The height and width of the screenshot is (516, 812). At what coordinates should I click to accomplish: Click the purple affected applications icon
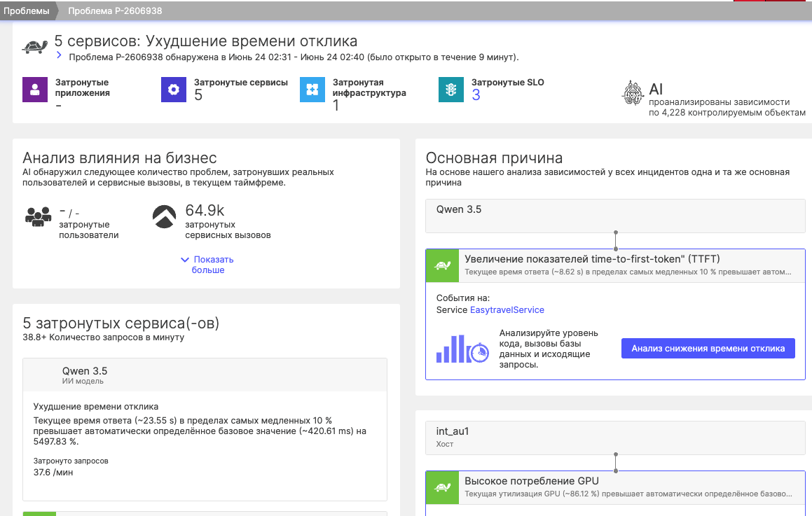point(35,90)
